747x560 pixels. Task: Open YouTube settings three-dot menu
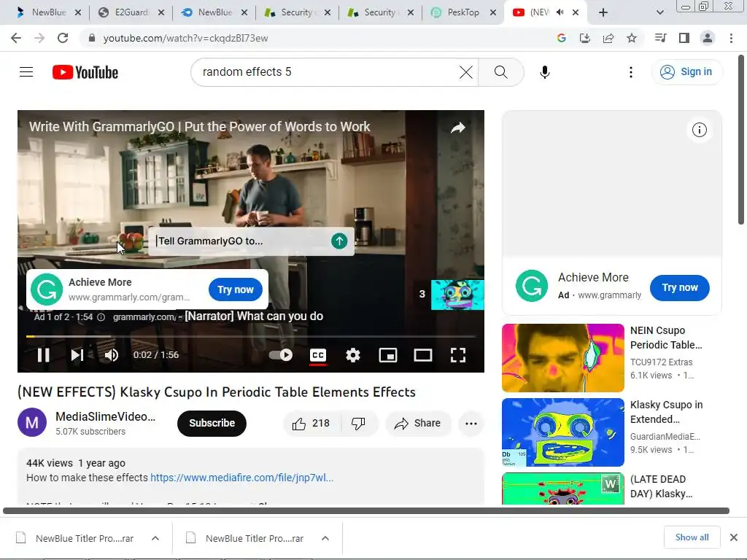(631, 72)
